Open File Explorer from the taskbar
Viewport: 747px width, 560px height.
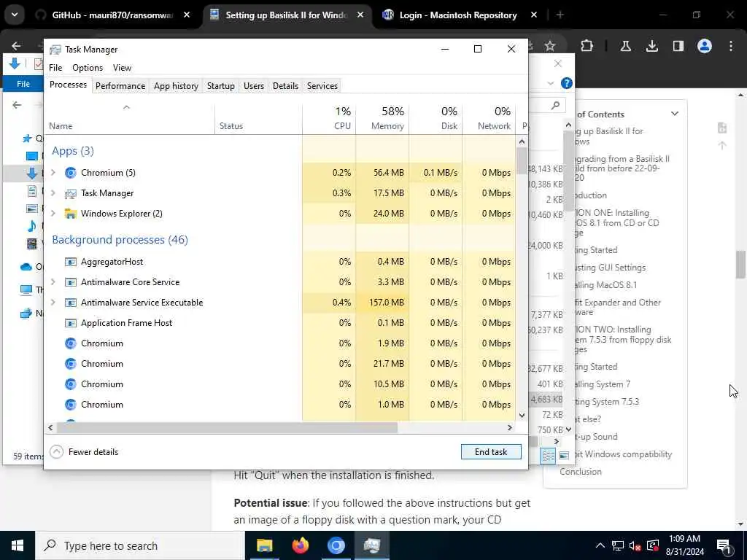coord(264,545)
